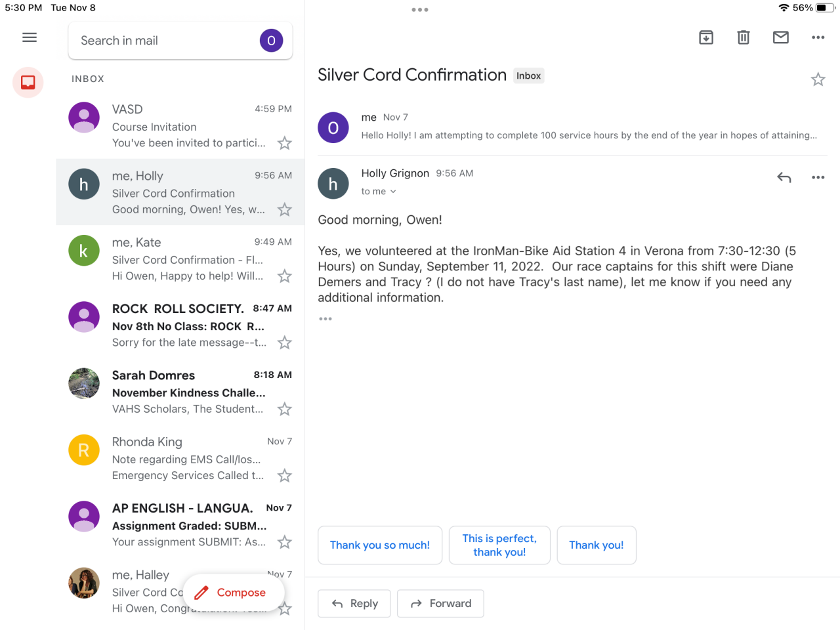840x630 pixels.
Task: Click the reply arrow beside Holly's message
Action: click(784, 177)
